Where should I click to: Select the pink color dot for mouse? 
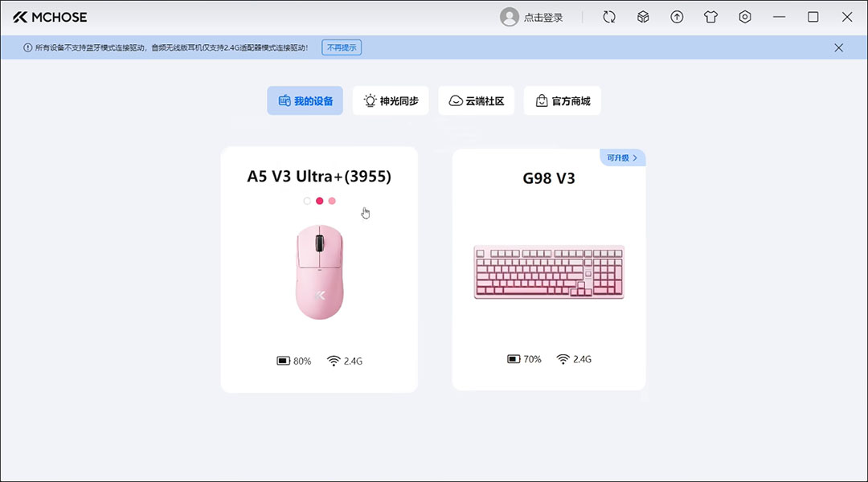[332, 201]
